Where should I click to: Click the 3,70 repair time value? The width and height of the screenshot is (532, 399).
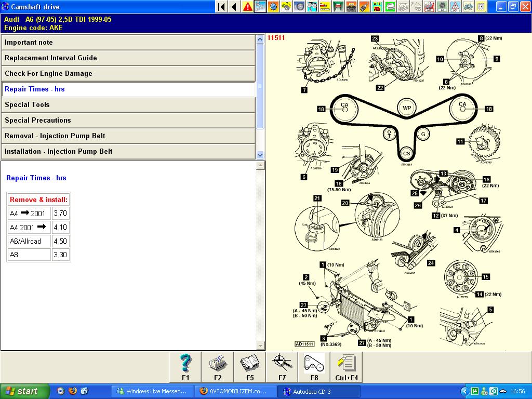click(60, 214)
